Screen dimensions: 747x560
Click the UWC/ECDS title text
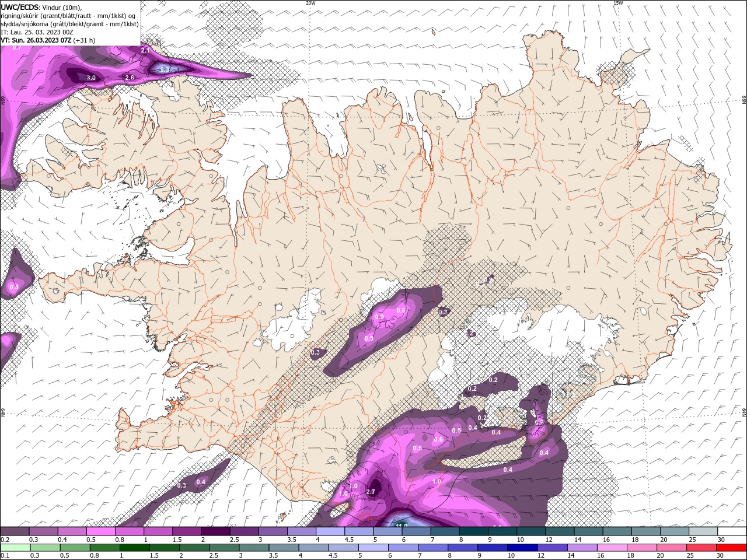click(x=20, y=6)
